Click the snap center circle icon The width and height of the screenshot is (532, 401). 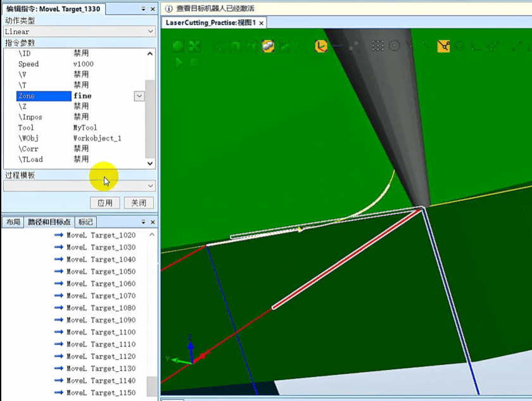pyautogui.click(x=394, y=46)
